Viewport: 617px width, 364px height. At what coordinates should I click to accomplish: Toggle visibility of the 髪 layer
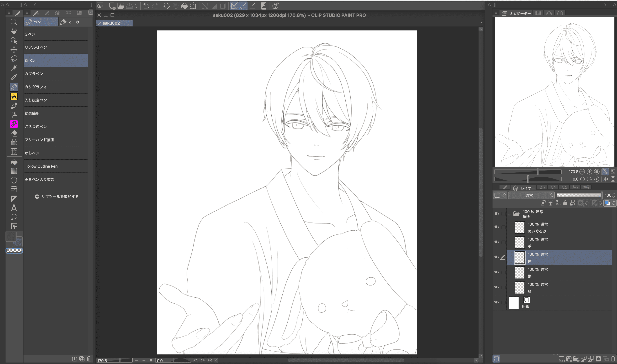(496, 272)
